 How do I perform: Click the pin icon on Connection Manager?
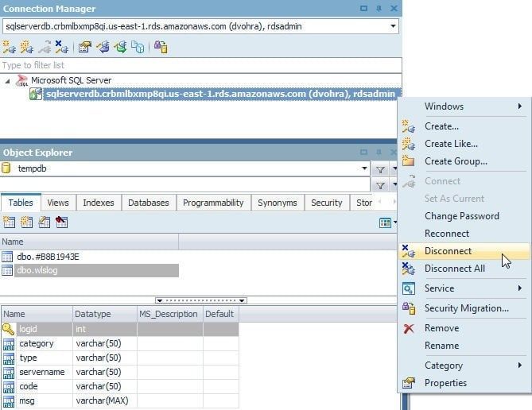[x=379, y=9]
